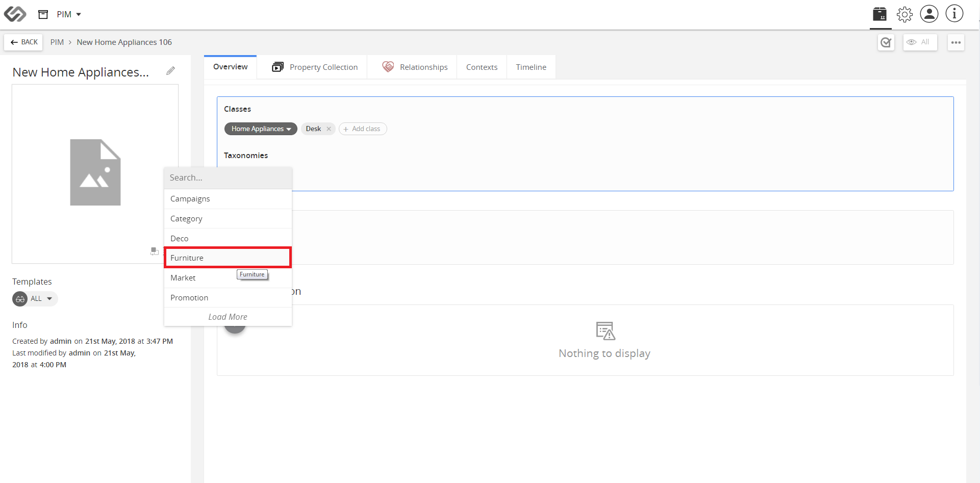The image size is (980, 483).
Task: Open the information icon
Action: 954,14
